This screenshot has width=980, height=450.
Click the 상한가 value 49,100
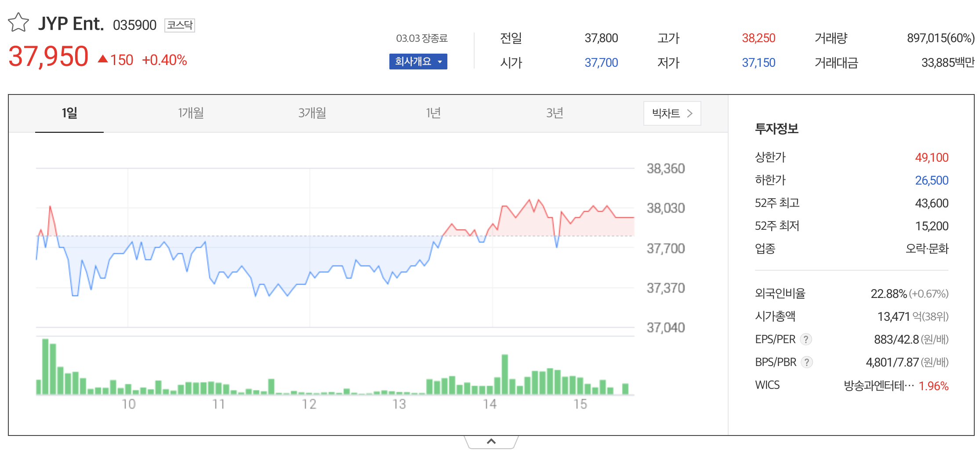932,157
